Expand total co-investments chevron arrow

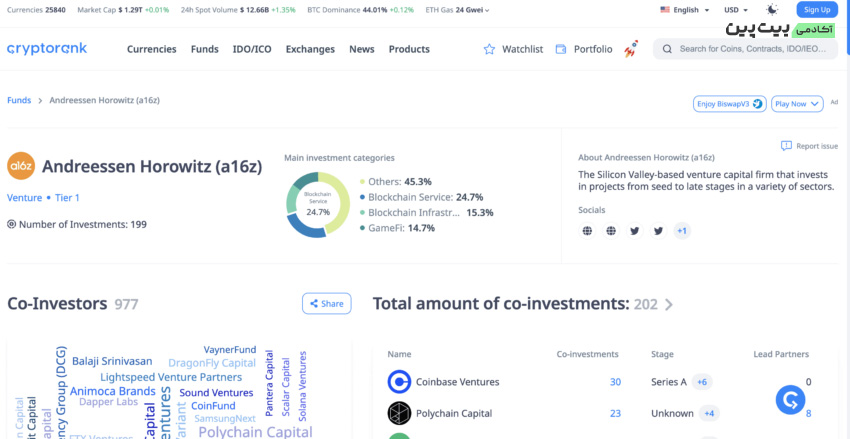pos(669,305)
